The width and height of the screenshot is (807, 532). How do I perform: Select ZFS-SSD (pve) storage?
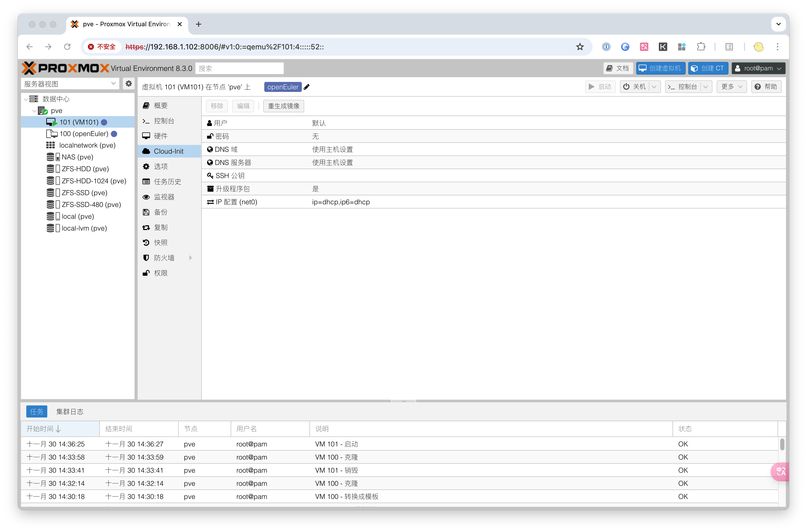point(78,193)
